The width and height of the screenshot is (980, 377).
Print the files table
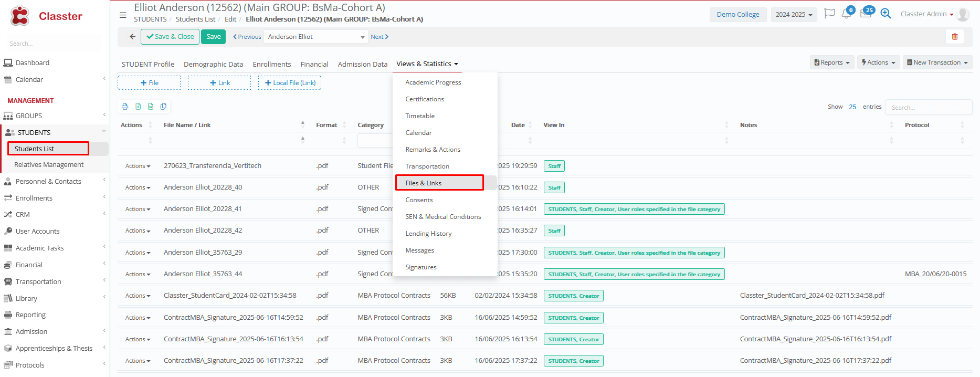tap(125, 107)
